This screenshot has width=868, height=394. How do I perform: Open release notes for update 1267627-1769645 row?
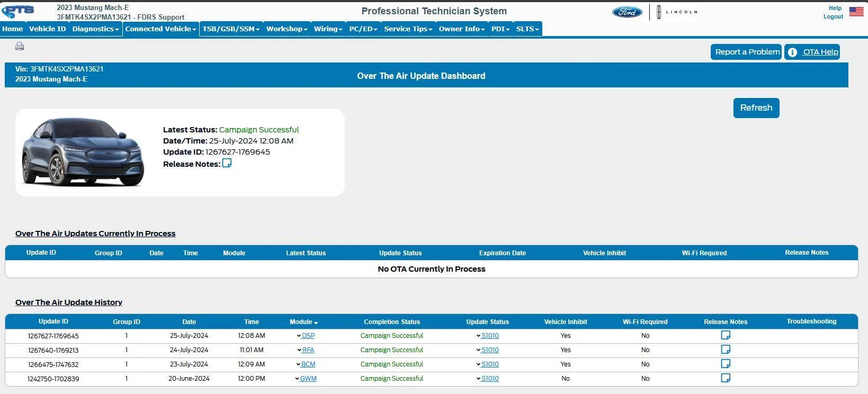tap(726, 335)
